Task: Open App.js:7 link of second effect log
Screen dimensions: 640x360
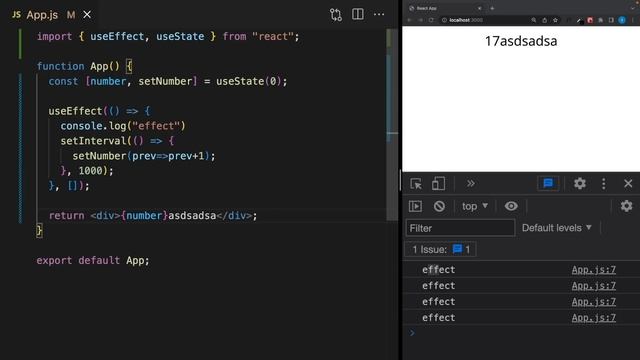Action: coord(593,286)
